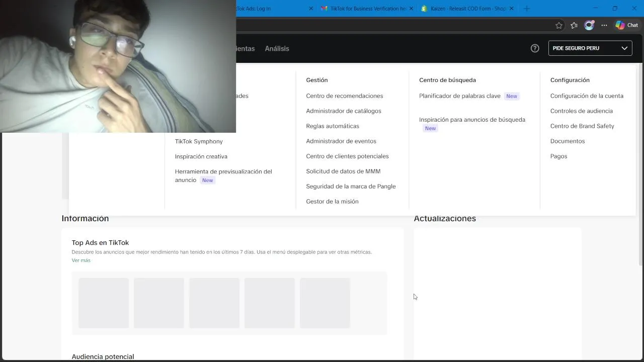Open Administrador de catálogos
The image size is (644, 362).
(344, 111)
